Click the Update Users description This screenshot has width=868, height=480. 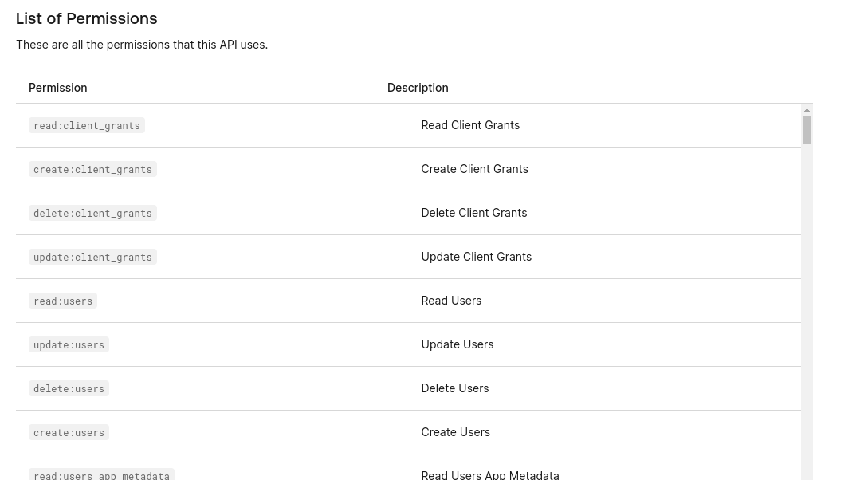coord(457,344)
